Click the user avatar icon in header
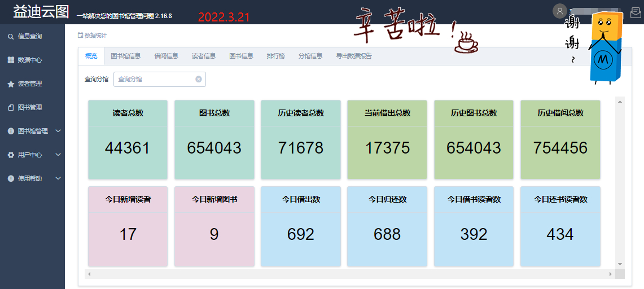The width and height of the screenshot is (644, 289). coord(559,11)
